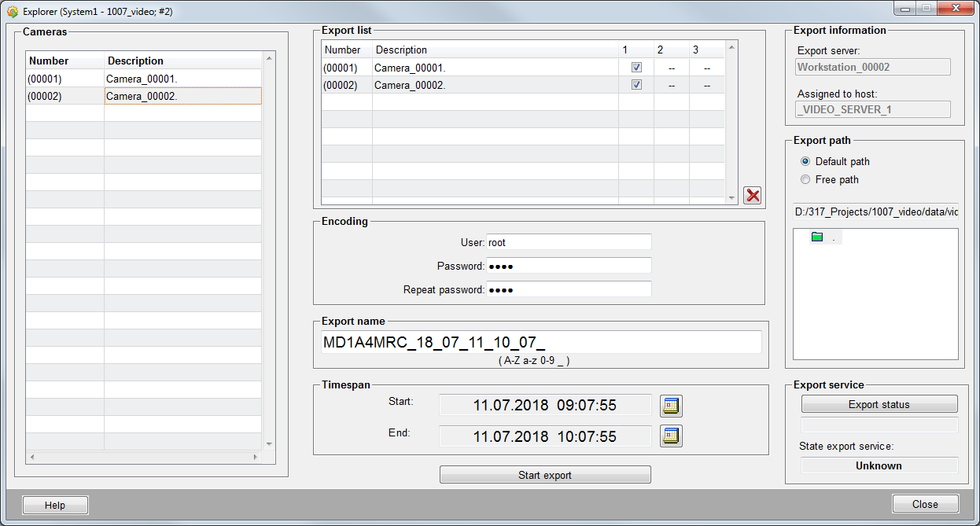This screenshot has height=526, width=980.
Task: Click the User input field in Encoding
Action: click(569, 242)
